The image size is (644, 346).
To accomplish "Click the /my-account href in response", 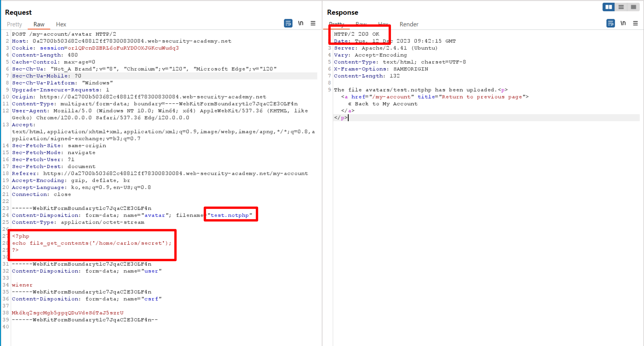I will coord(391,97).
